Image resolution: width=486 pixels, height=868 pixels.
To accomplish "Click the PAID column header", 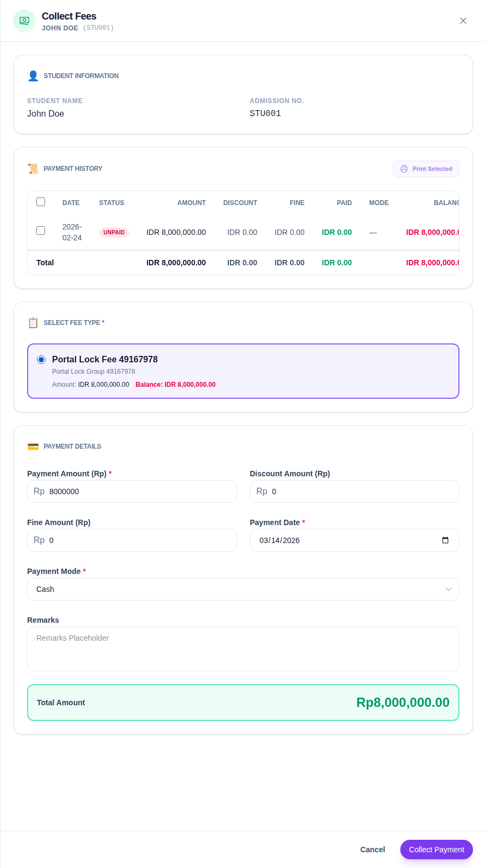I will [344, 203].
